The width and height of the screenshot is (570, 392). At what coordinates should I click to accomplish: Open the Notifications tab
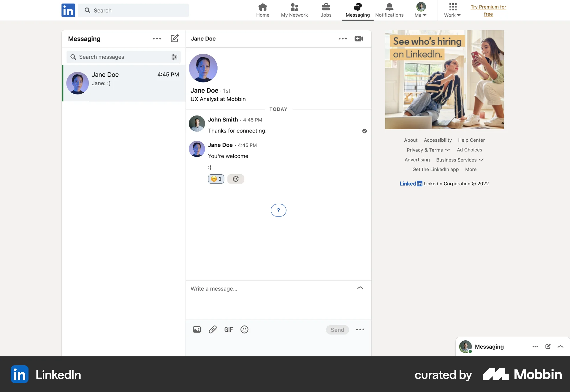(x=389, y=10)
